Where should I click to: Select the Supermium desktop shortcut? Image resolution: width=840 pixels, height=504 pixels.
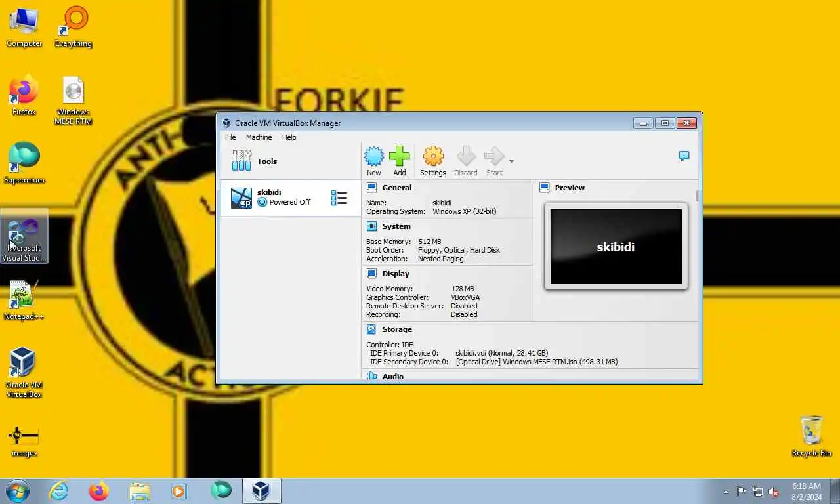click(x=24, y=163)
